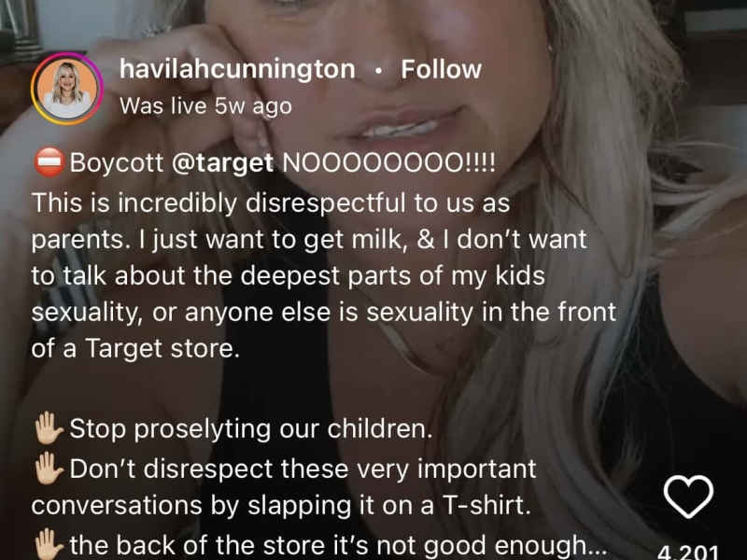Image resolution: width=747 pixels, height=560 pixels.
Task: Open the @target mention
Action: tap(222, 163)
